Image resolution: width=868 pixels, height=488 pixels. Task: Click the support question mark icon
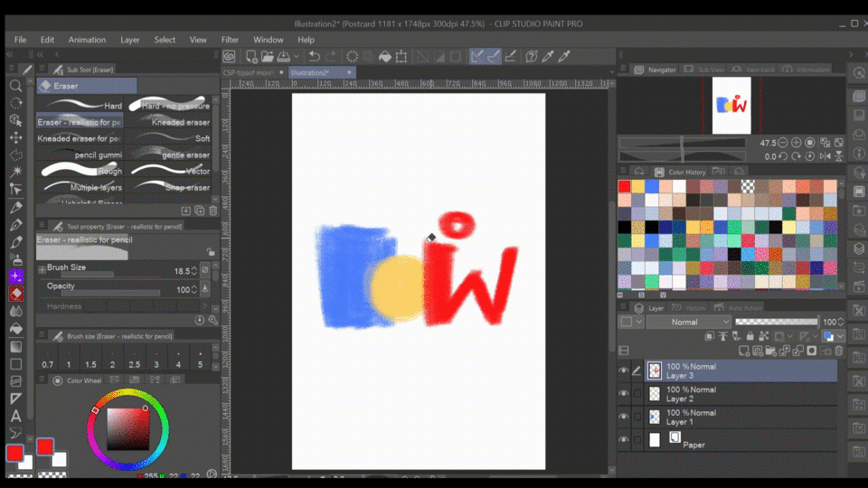click(x=532, y=56)
